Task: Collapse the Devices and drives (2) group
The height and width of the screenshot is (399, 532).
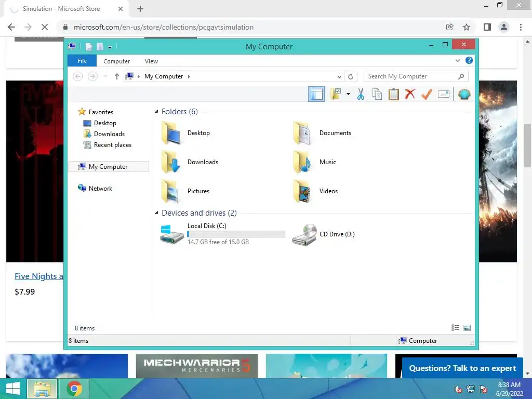Action: pyautogui.click(x=156, y=212)
